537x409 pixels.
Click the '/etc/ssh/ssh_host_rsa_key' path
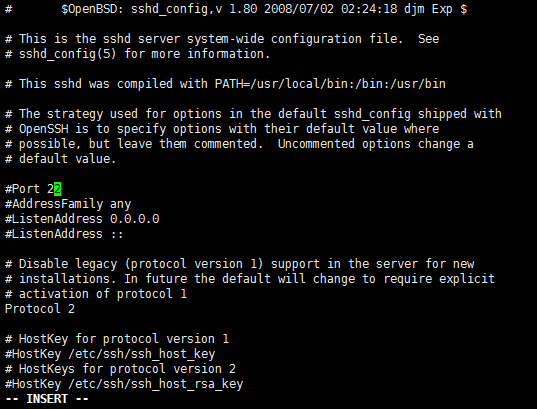point(155,384)
